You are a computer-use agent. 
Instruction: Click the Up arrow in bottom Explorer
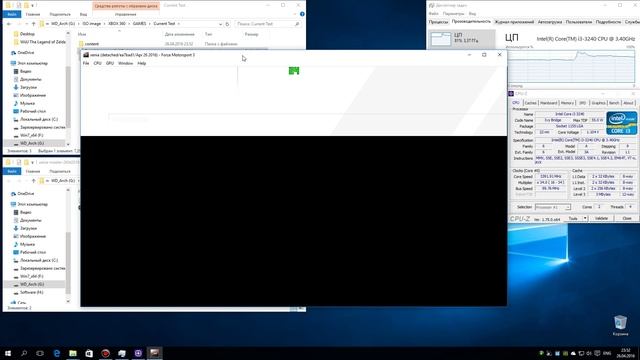[x=33, y=181]
